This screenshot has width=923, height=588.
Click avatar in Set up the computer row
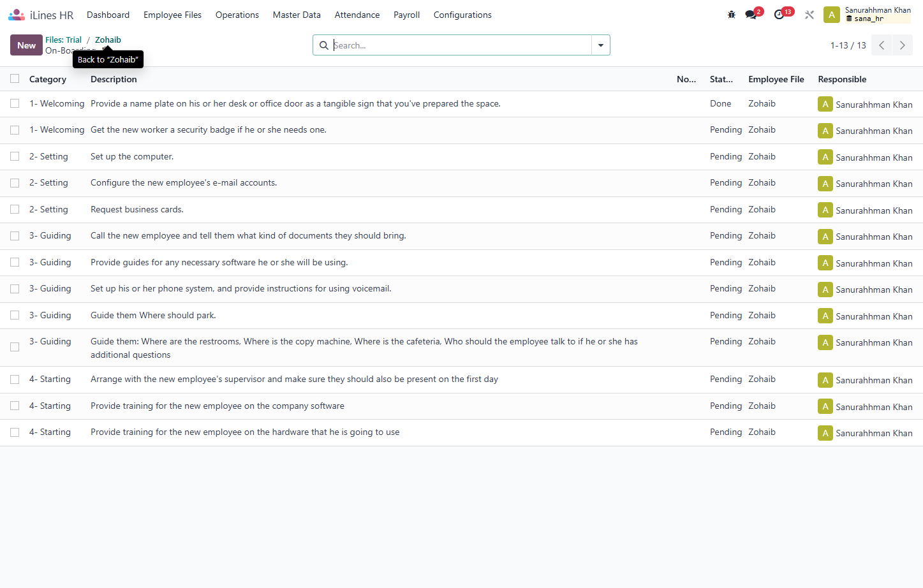click(x=825, y=157)
